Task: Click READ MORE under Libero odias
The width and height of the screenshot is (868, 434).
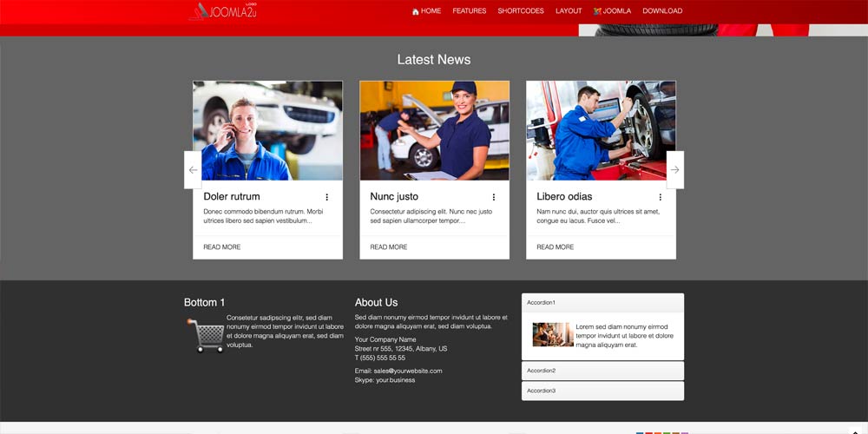Action: pyautogui.click(x=556, y=247)
